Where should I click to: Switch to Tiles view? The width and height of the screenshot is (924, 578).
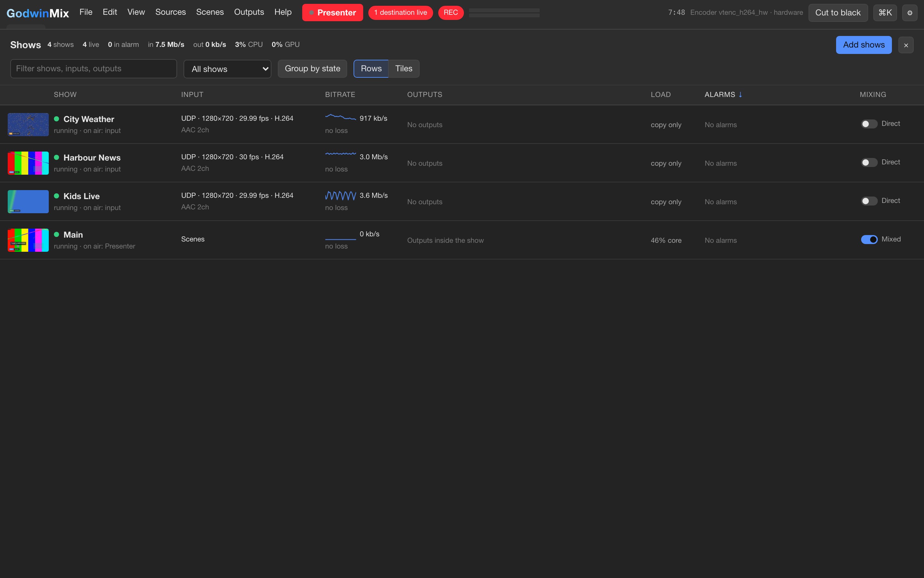click(x=404, y=69)
